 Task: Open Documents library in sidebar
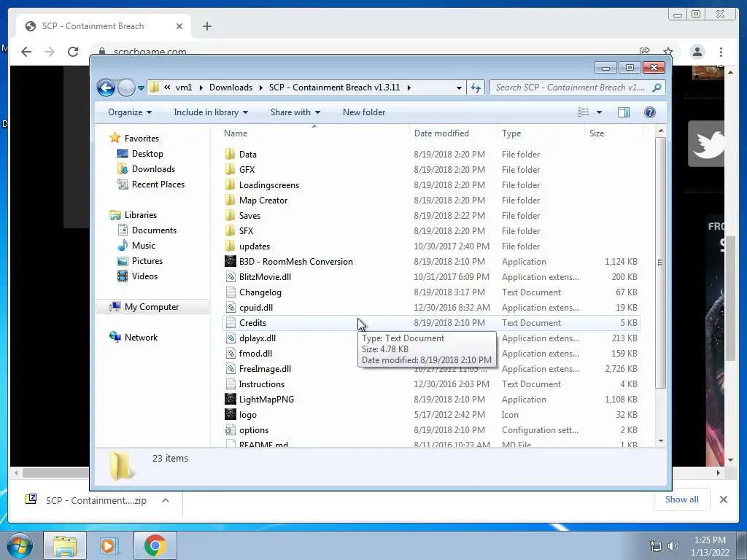point(154,230)
